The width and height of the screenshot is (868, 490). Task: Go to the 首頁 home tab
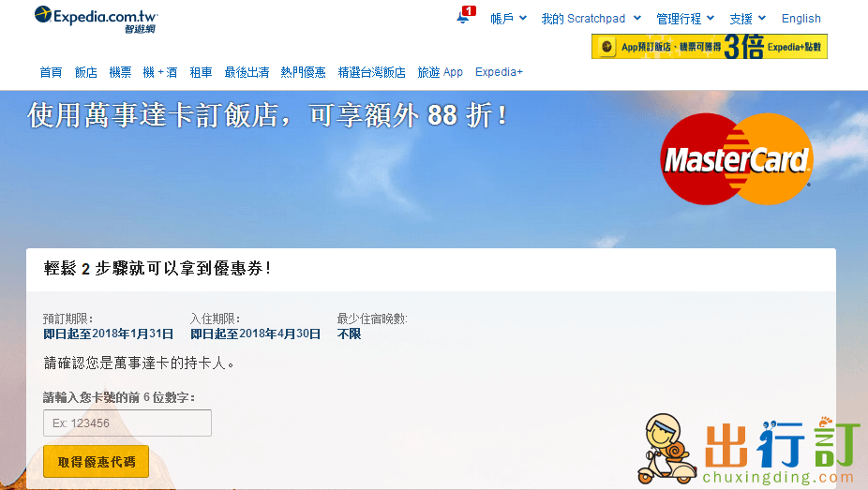coord(51,72)
